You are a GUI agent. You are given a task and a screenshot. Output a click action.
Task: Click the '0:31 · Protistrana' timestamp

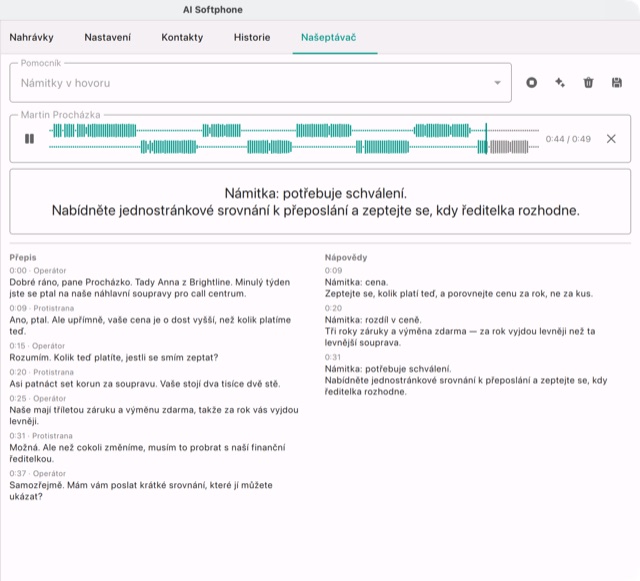41,436
